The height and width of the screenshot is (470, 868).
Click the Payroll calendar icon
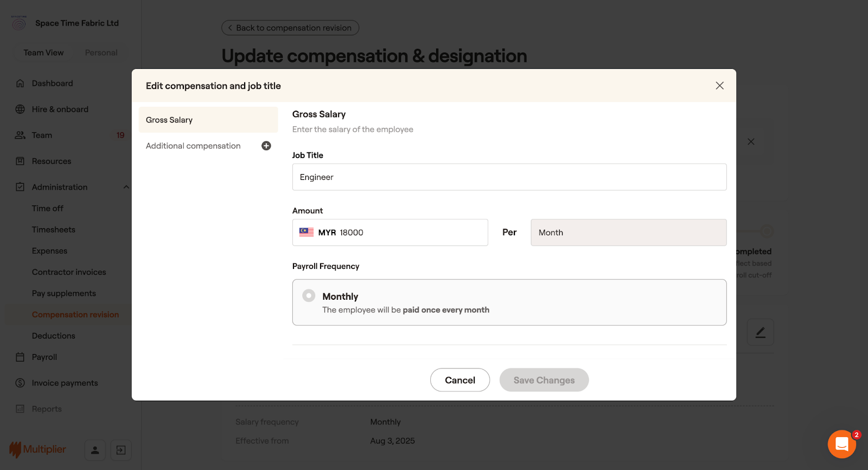(x=20, y=357)
